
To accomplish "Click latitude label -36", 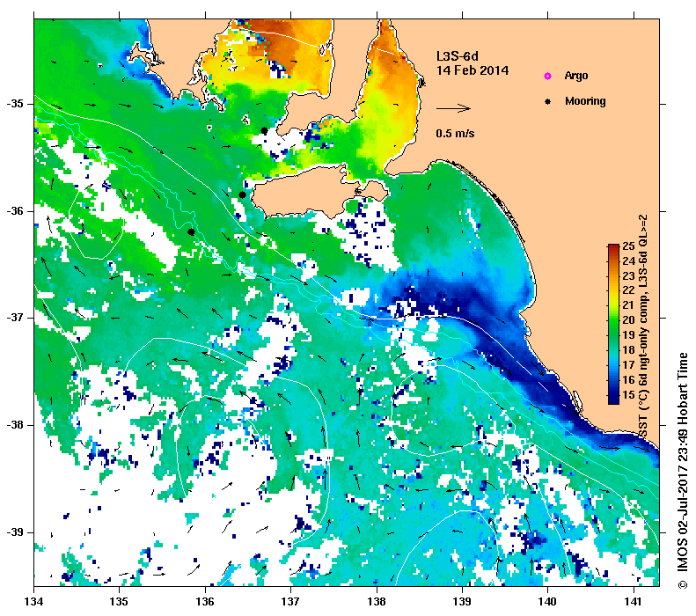I will click(x=15, y=211).
